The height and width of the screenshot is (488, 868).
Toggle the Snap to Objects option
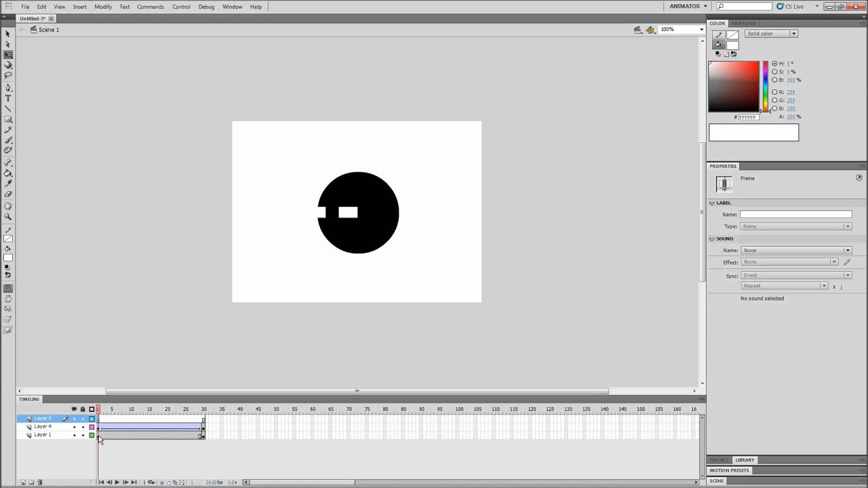pos(8,288)
